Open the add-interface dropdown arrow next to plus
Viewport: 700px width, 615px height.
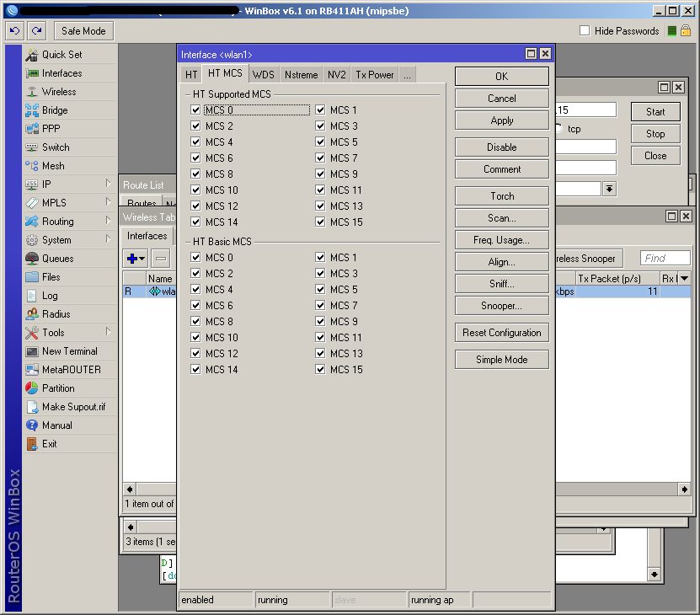click(x=142, y=258)
